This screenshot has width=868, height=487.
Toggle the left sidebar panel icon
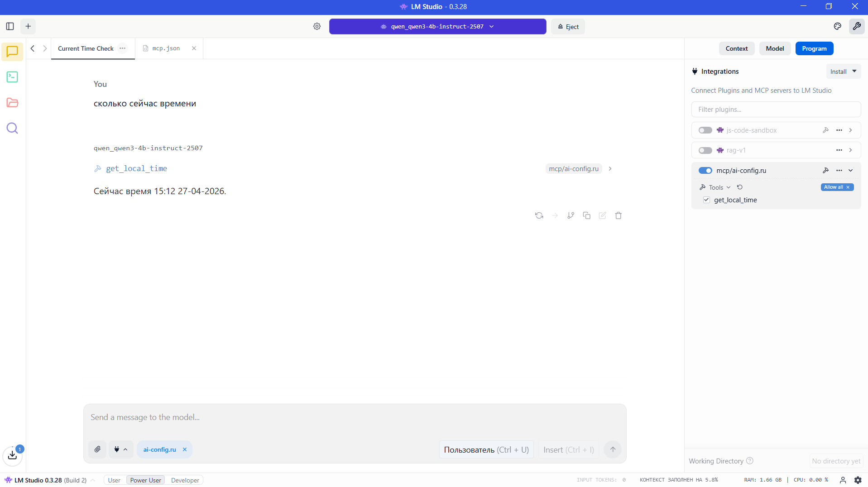tap(10, 26)
